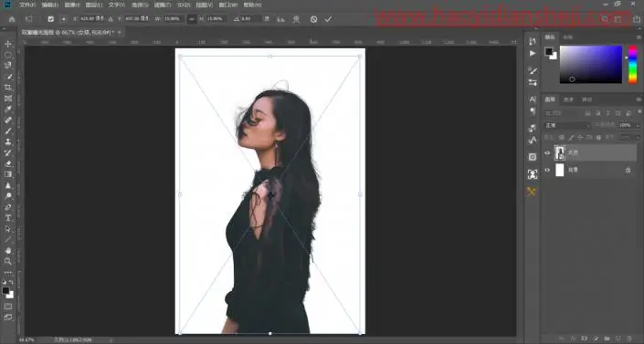644x344 pixels.
Task: Click the foreground color in Color panel
Action: coord(549,51)
